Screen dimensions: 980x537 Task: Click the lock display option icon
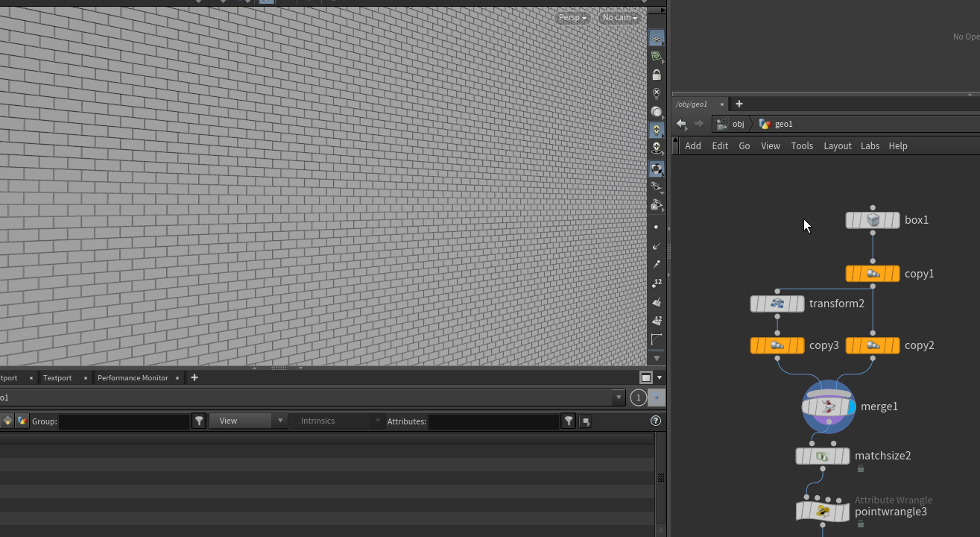coord(657,75)
